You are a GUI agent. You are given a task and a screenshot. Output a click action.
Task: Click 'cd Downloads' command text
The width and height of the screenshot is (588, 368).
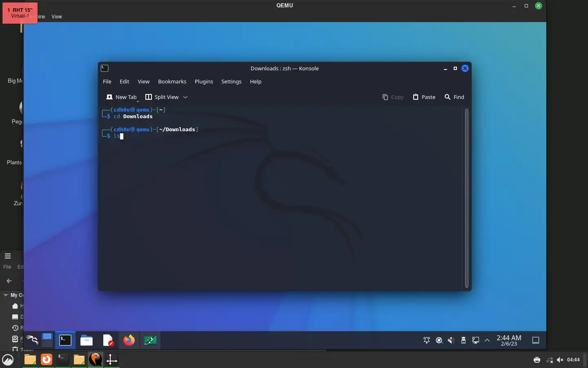tap(133, 117)
